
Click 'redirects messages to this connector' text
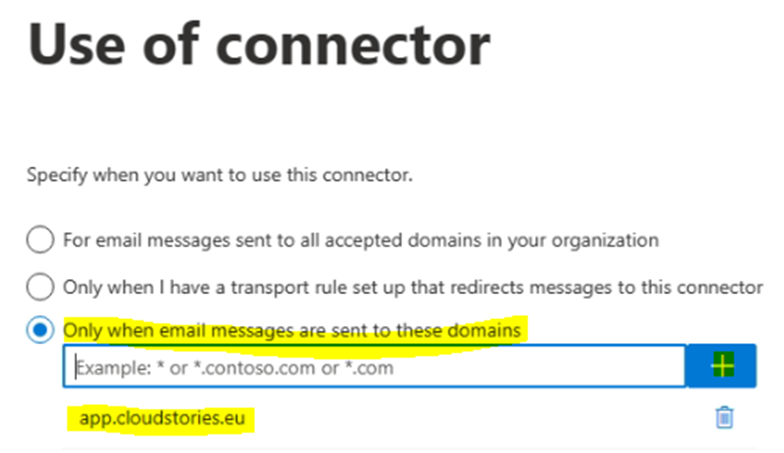622,287
